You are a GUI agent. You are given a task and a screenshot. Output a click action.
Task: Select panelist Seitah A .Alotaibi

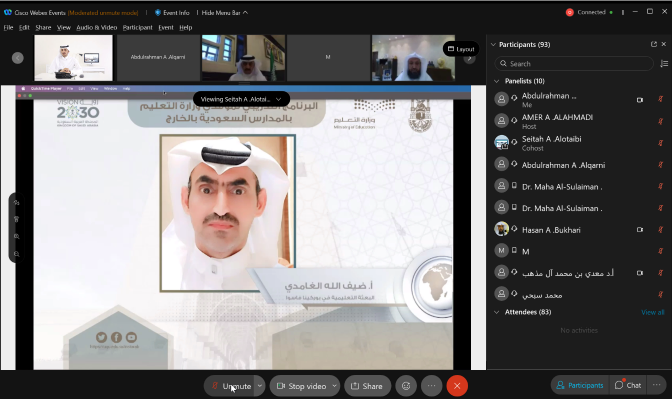pos(579,143)
